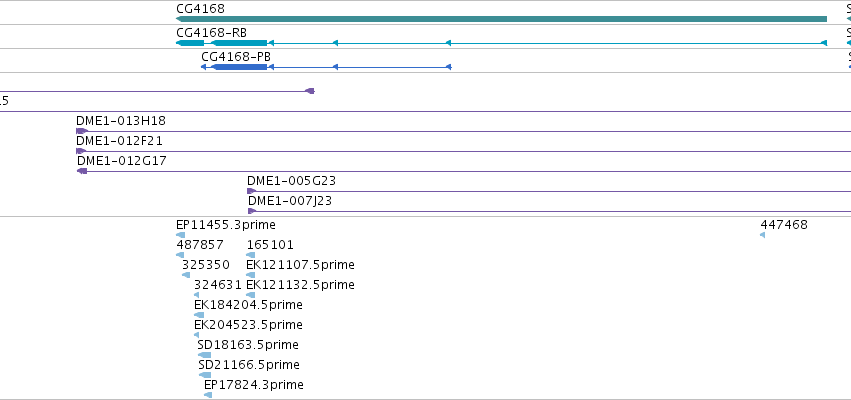851x400 pixels.
Task: Select the DME1-013H18 clone label
Action: point(120,120)
